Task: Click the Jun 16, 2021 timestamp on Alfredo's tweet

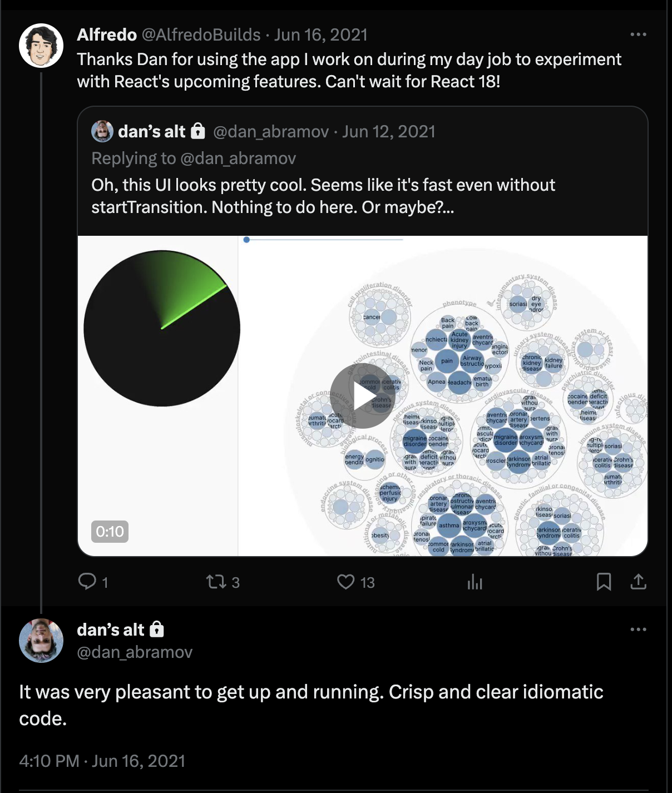Action: pos(321,35)
